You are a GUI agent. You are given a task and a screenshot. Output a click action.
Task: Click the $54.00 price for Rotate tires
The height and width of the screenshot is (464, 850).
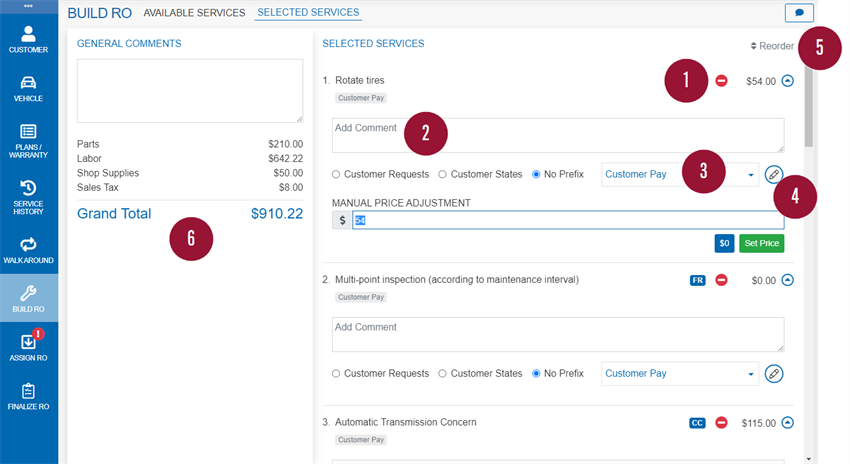(x=761, y=81)
